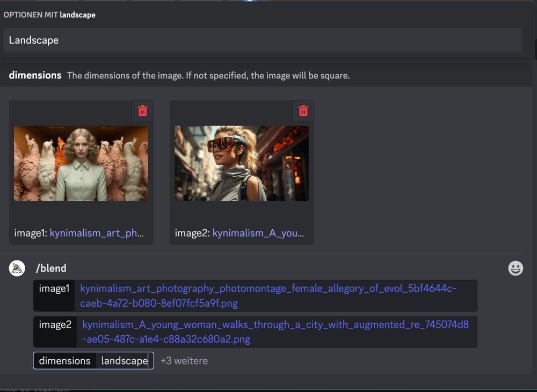537x392 pixels.
Task: Select the kynimalism_art_photography filename in image1 field
Action: coord(268,295)
